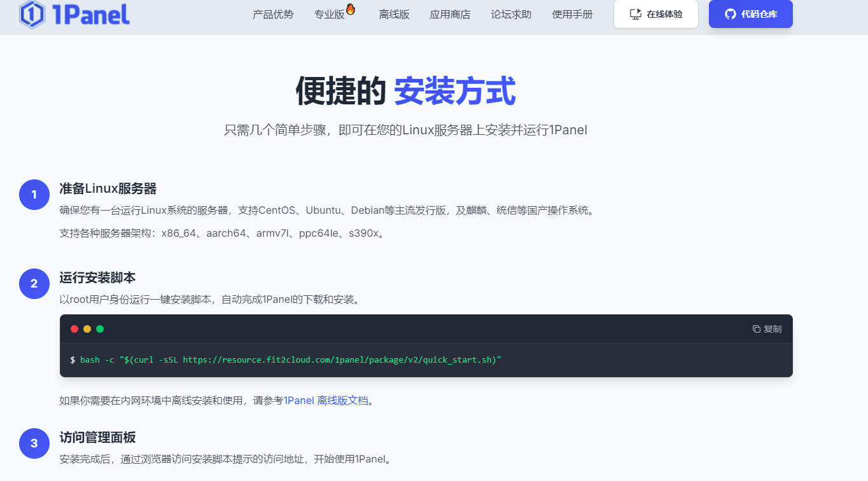
Task: Open the 使用手册 navigation entry
Action: click(x=572, y=14)
